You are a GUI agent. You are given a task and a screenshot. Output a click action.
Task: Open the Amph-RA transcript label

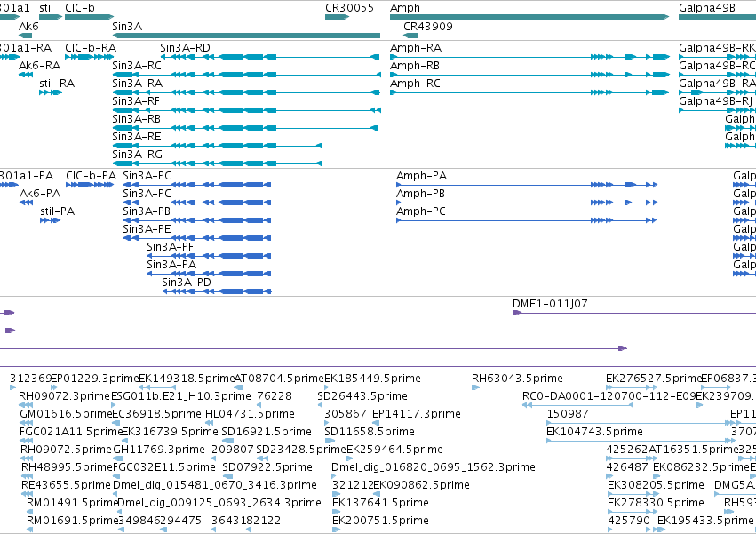pos(416,48)
